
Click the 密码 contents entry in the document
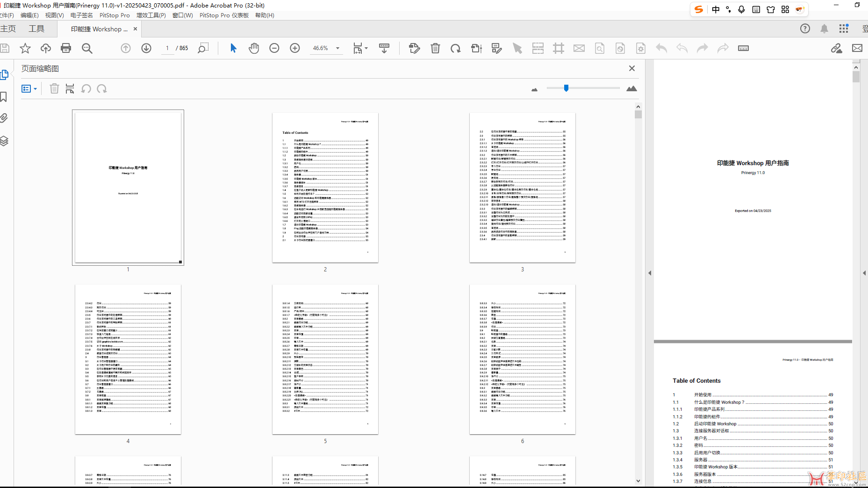753,445
